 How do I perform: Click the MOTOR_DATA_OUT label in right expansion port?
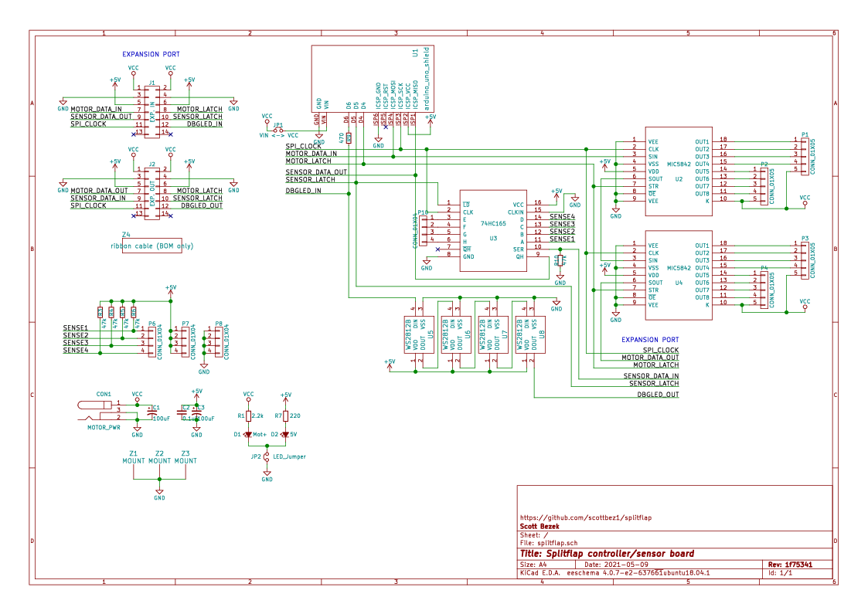tap(650, 358)
